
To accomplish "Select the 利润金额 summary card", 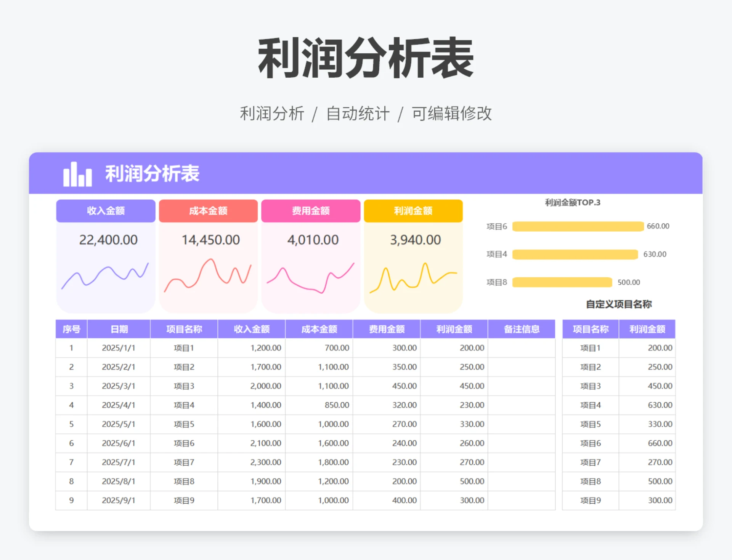I will (x=413, y=211).
